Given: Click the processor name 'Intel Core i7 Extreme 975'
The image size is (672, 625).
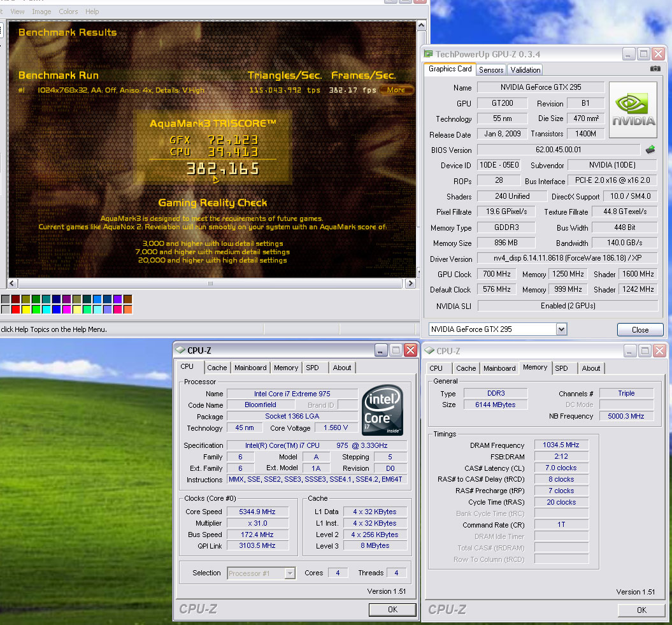Looking at the screenshot, I should (292, 394).
